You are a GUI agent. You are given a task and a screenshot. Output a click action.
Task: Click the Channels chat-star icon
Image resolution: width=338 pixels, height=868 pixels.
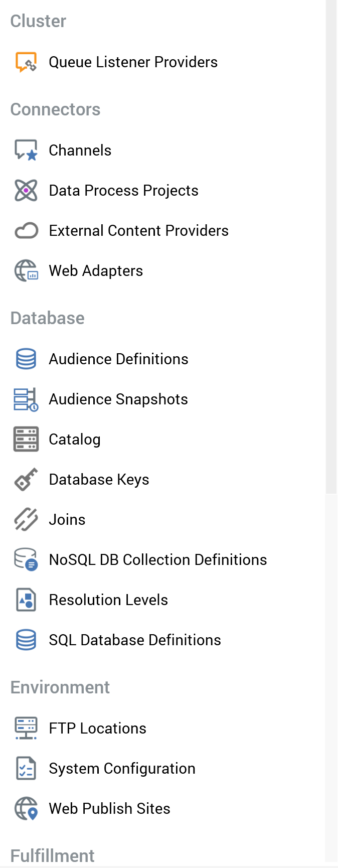point(26,150)
